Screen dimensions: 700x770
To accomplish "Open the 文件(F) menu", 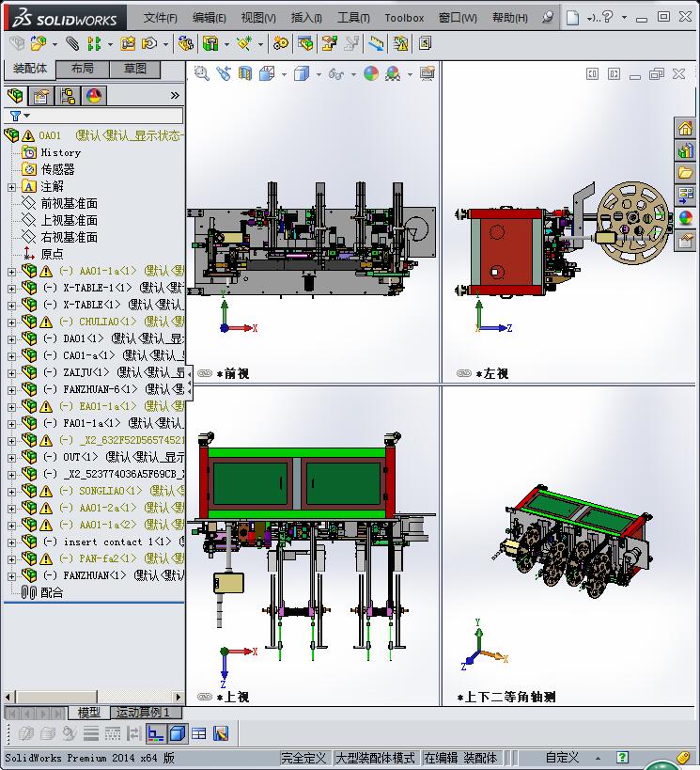I will (x=160, y=18).
